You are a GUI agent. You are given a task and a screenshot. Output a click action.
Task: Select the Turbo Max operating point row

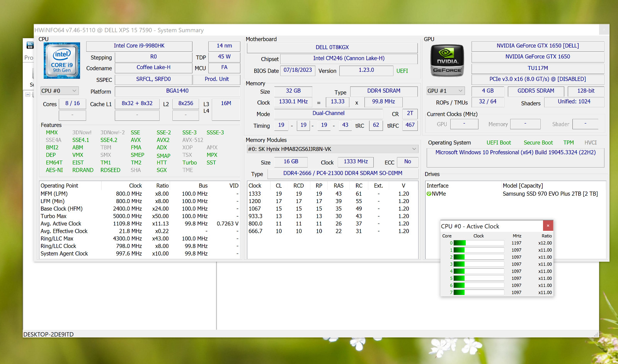pos(140,216)
